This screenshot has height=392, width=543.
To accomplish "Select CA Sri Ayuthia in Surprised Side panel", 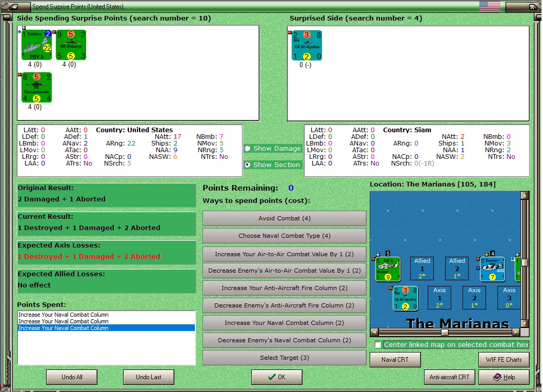I will (x=307, y=45).
